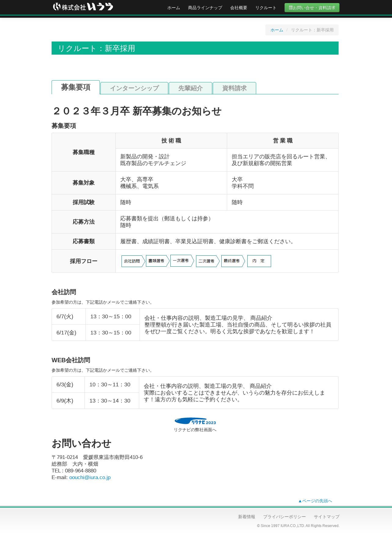Click the 内定 flow step graphic
Viewport: 392px width, 538px height.
(259, 261)
